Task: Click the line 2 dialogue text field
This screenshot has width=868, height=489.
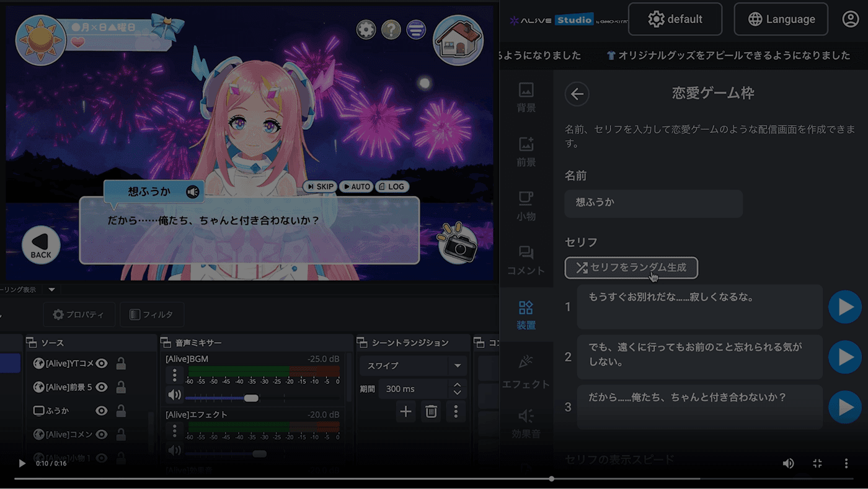Action: [x=699, y=357]
